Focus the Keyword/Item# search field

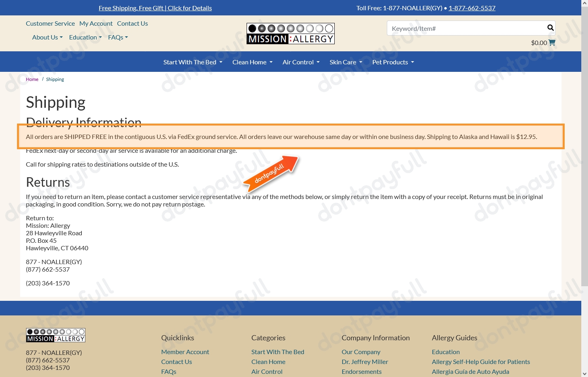466,28
